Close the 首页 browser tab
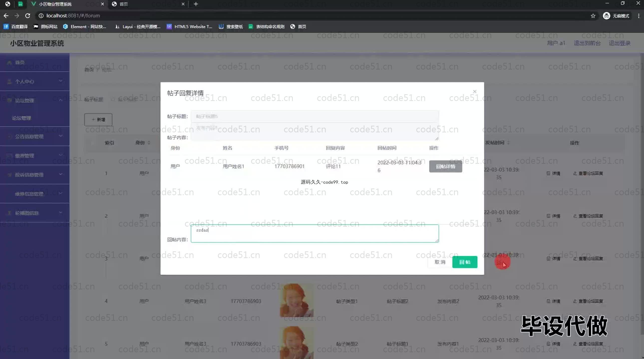The height and width of the screenshot is (359, 644). point(183,4)
